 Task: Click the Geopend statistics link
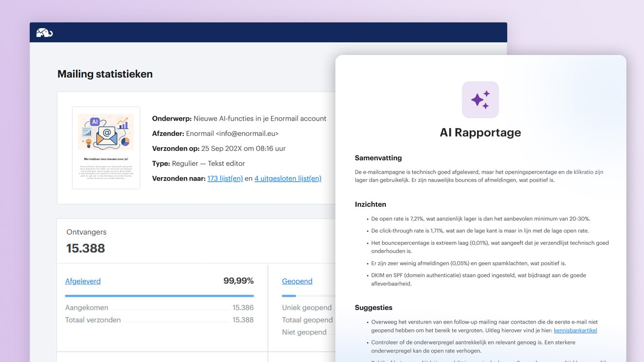(x=297, y=281)
